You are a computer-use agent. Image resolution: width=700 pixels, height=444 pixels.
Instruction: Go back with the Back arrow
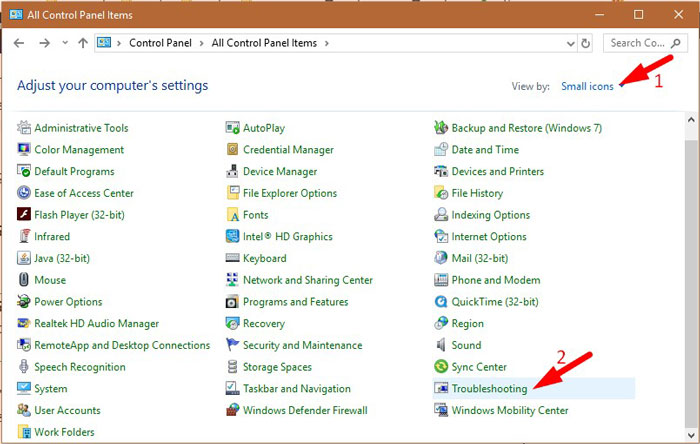click(19, 43)
